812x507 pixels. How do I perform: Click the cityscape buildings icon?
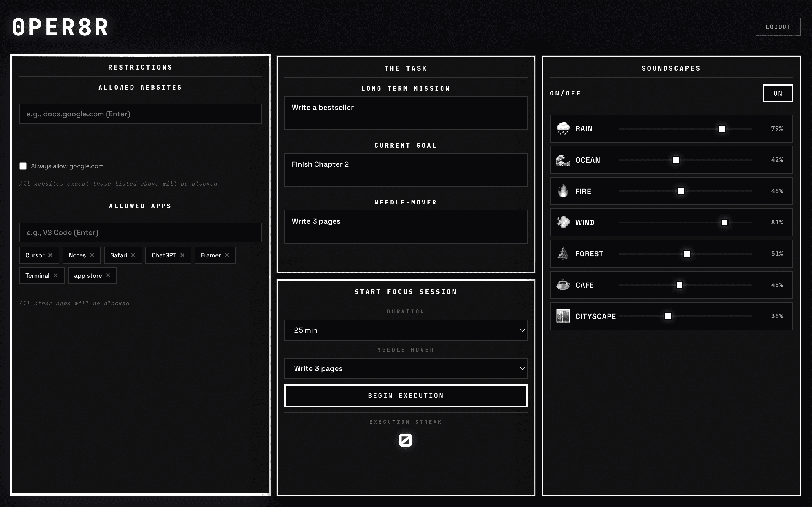563,316
